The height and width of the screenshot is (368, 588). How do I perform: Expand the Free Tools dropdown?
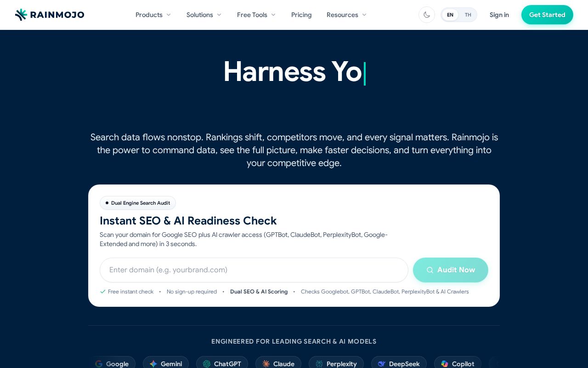point(256,15)
